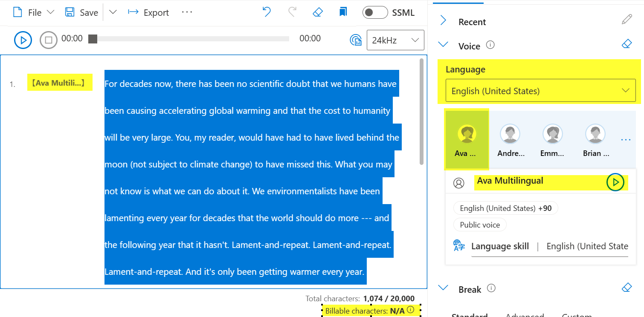Click the pencil edit icon next to Recent
The width and height of the screenshot is (644, 317).
point(627,20)
